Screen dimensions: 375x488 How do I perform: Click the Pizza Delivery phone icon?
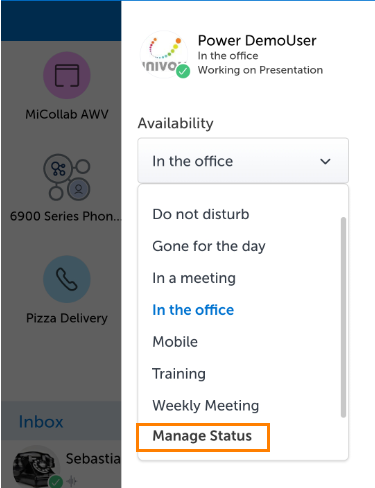point(67,279)
